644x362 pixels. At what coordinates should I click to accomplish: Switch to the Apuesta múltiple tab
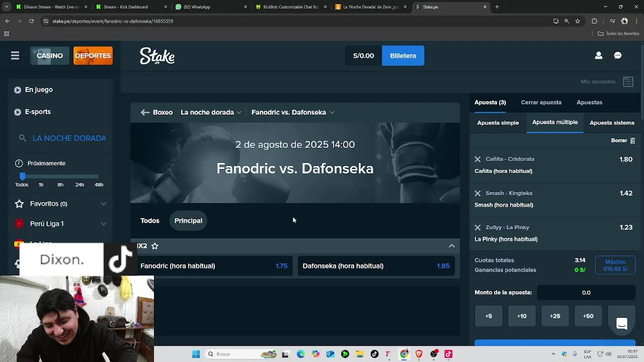click(x=555, y=123)
